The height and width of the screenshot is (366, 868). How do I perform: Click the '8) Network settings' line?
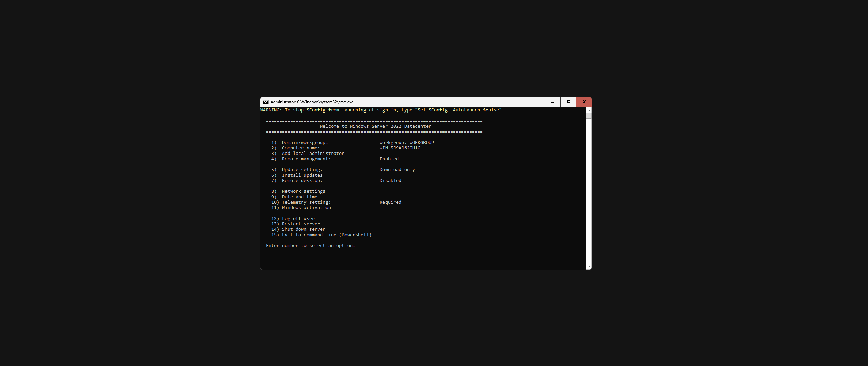[298, 191]
